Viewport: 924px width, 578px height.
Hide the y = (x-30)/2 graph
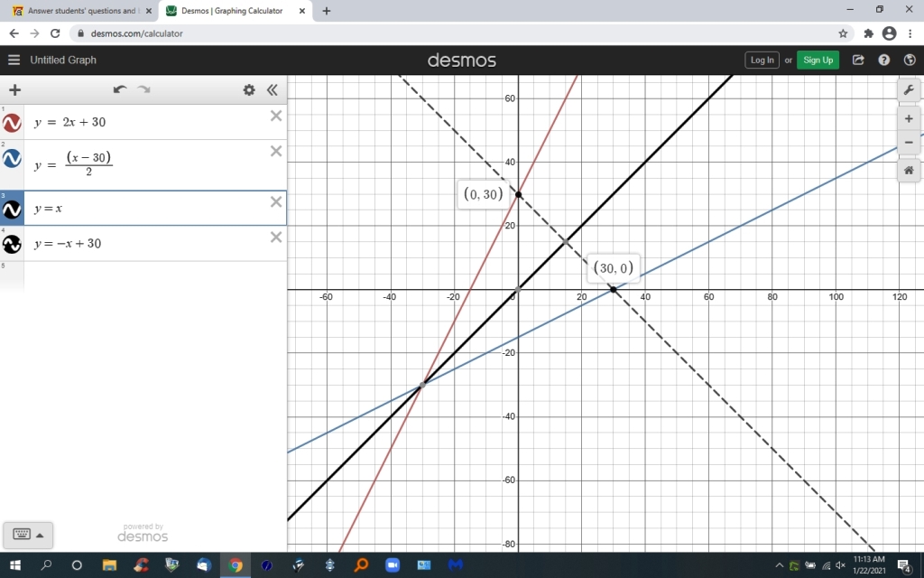click(12, 158)
